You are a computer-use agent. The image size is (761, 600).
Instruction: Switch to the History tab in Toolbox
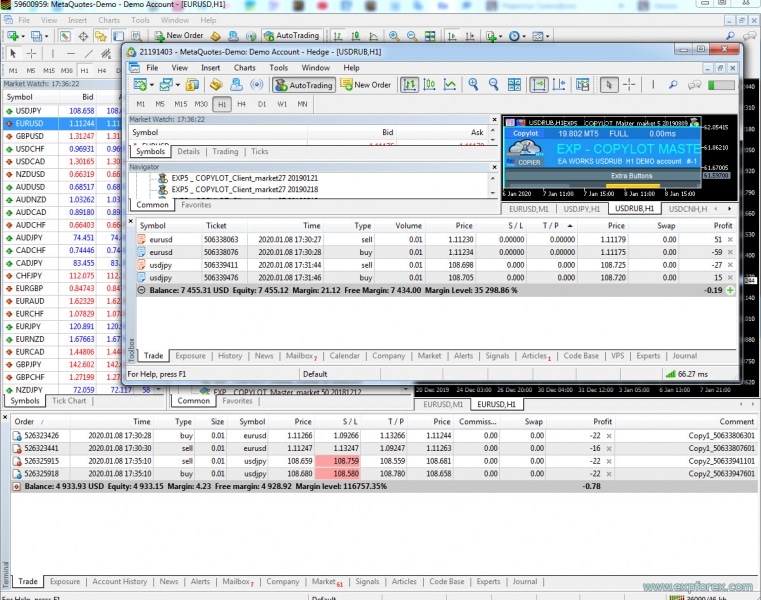[230, 356]
